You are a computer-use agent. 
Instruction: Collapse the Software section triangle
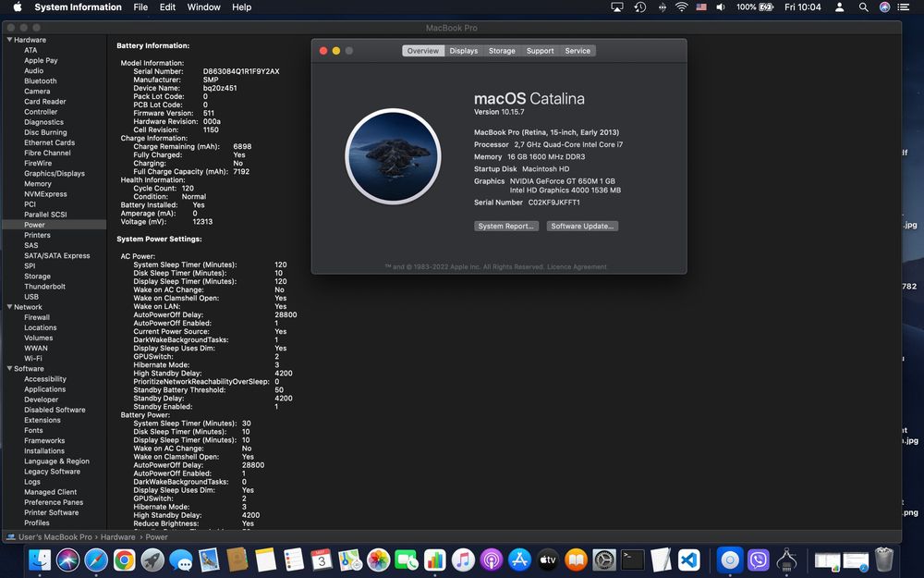(9, 368)
